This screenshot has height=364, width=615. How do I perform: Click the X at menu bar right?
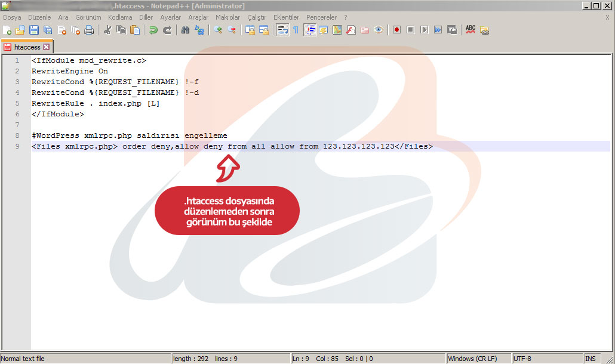pyautogui.click(x=607, y=17)
